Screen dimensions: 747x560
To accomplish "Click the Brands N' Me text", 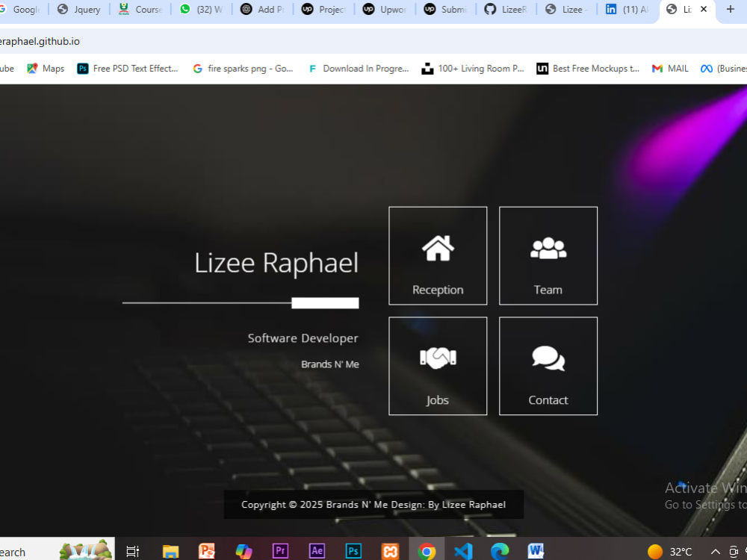I will [329, 364].
